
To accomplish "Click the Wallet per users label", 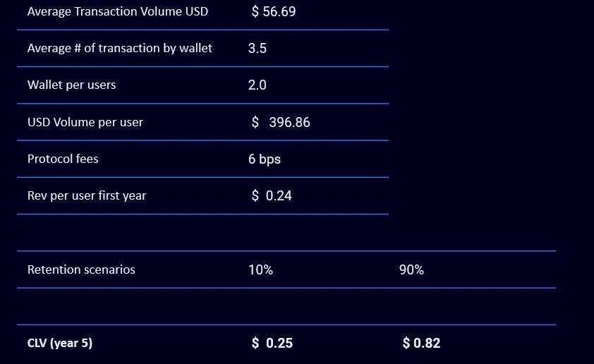I will pos(71,85).
